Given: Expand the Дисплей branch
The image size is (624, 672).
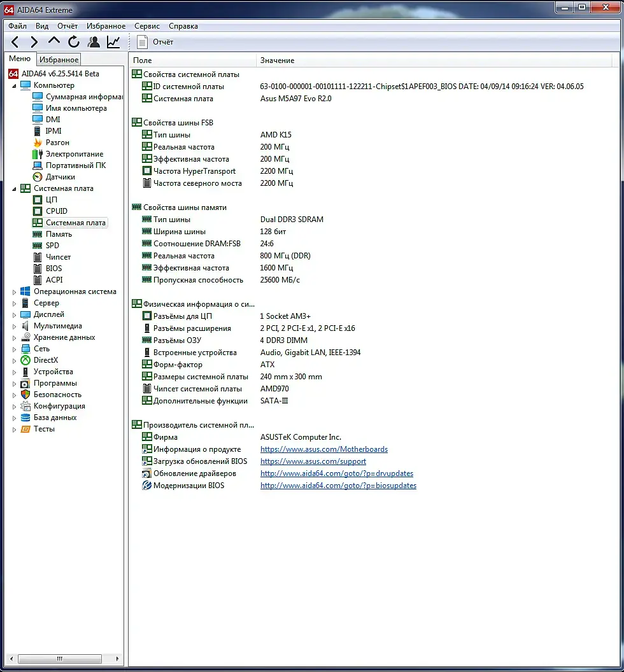Looking at the screenshot, I should click(14, 314).
